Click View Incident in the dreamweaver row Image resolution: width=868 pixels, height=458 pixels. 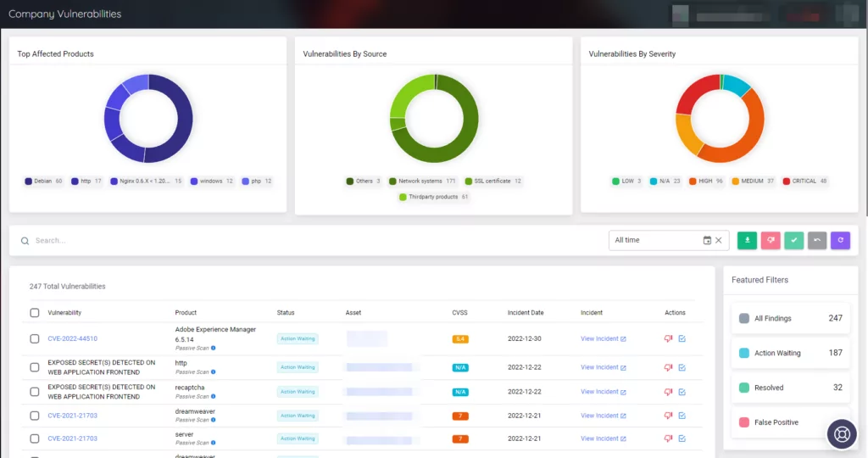coord(604,416)
